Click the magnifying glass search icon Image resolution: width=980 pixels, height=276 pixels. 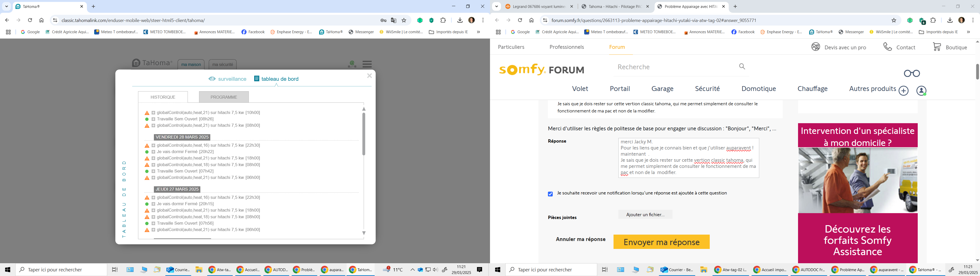click(742, 67)
